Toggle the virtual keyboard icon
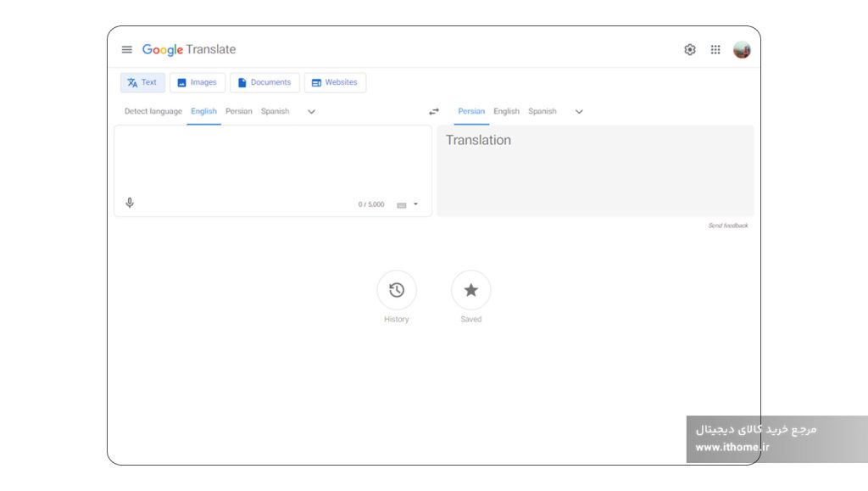This screenshot has width=868, height=491. coord(401,205)
